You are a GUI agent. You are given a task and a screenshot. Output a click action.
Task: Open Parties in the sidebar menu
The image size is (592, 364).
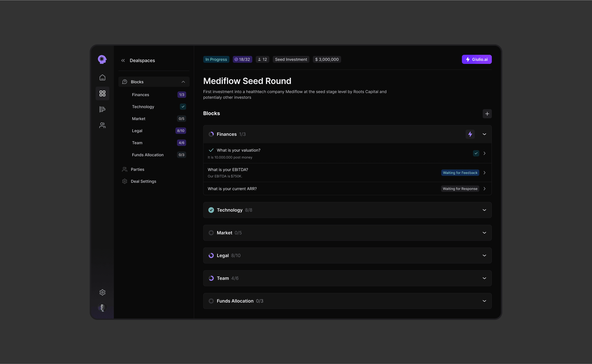pyautogui.click(x=137, y=169)
